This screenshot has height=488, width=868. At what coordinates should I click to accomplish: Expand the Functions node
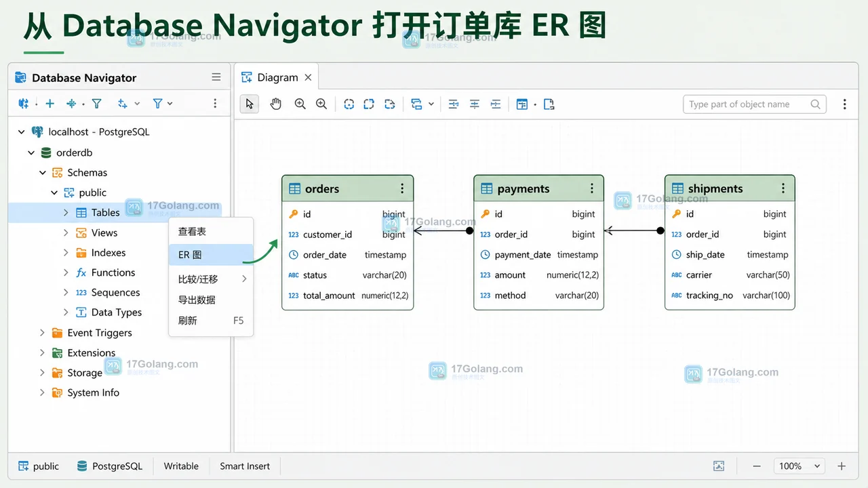[x=66, y=273]
